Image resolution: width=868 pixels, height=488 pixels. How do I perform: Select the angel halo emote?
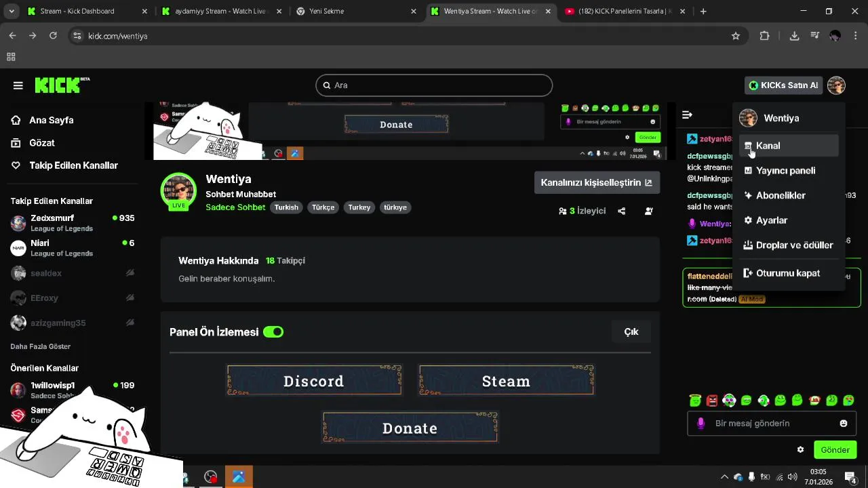point(694,401)
